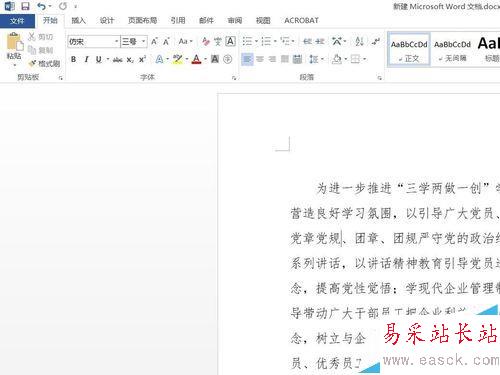Sort the selected text
Screen dimensions: 500x375
[x=359, y=41]
